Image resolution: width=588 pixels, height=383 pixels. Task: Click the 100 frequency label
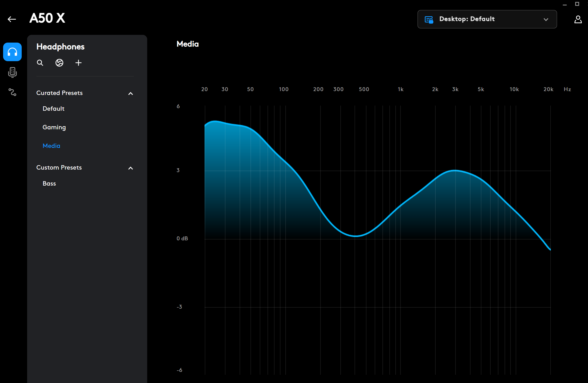point(284,89)
